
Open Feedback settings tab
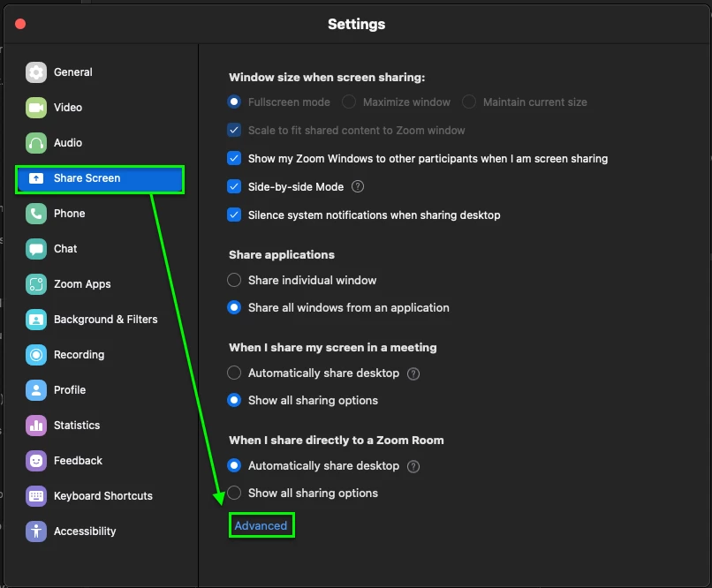100,461
